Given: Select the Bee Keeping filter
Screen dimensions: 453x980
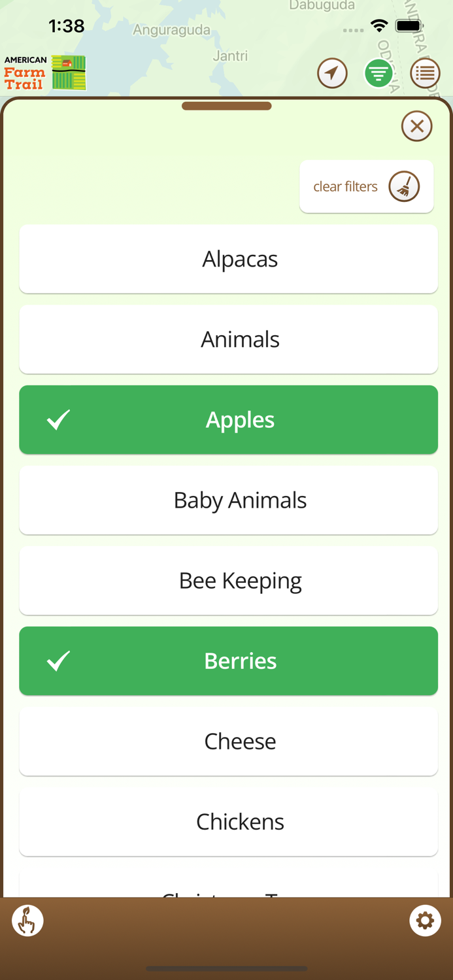Looking at the screenshot, I should click(x=228, y=580).
